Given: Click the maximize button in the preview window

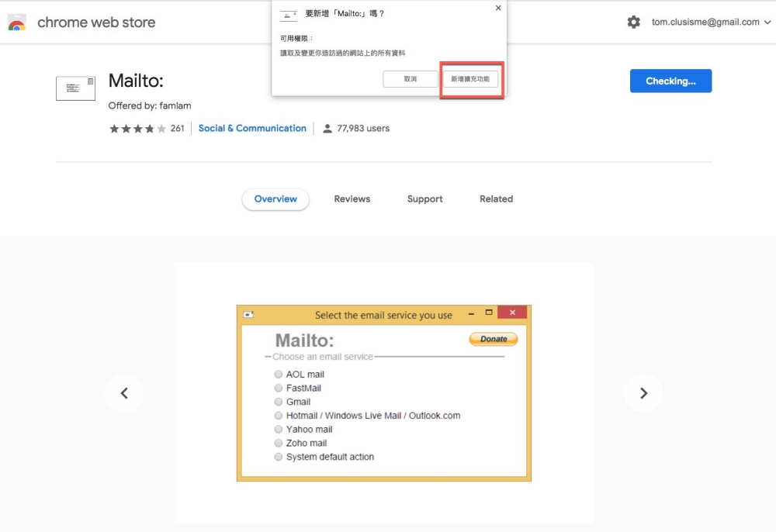Looking at the screenshot, I should click(489, 313).
